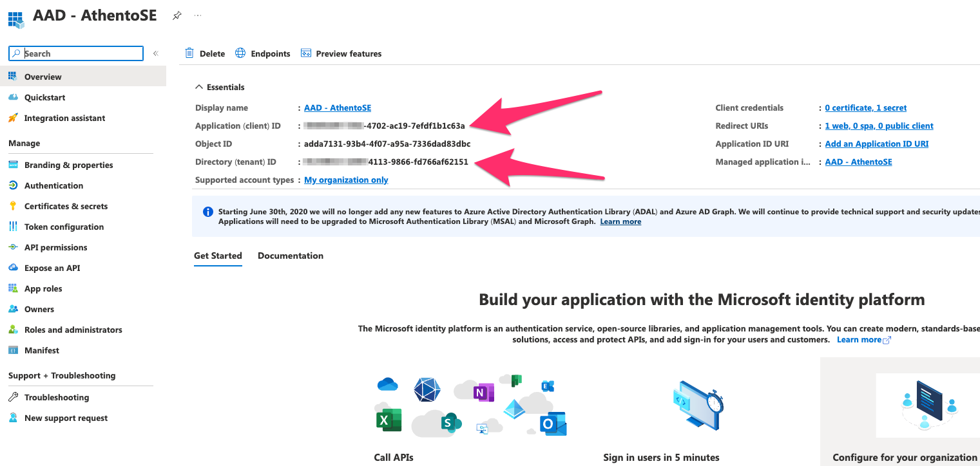Select Token configuration in the sidebar
Image resolution: width=980 pixels, height=466 pixels.
[x=64, y=227]
